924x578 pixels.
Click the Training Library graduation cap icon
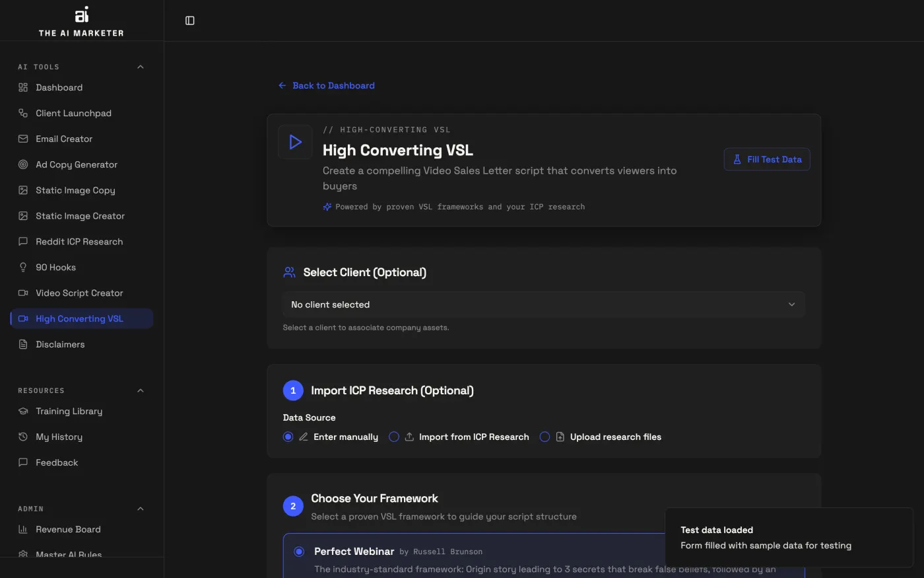(x=23, y=411)
